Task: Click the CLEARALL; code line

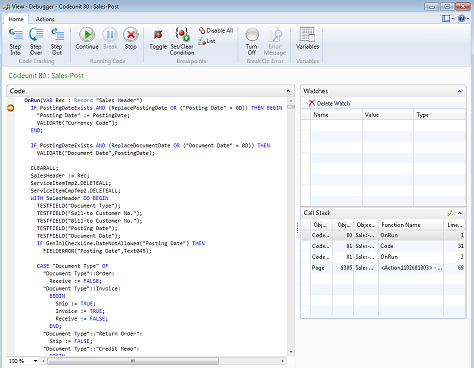Action: pyautogui.click(x=44, y=168)
